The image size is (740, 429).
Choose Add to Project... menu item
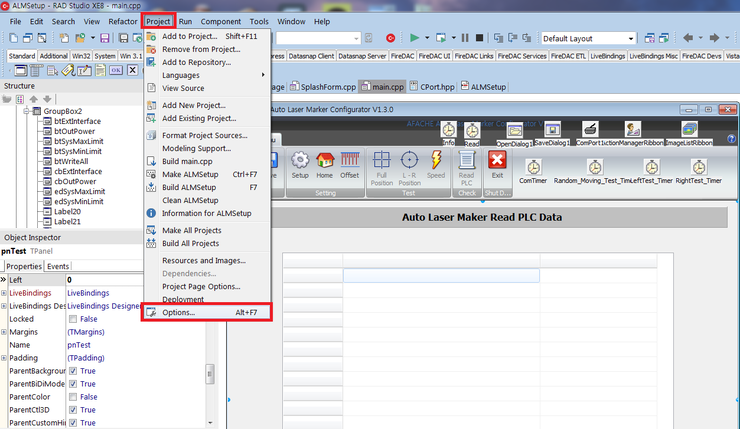coord(207,36)
